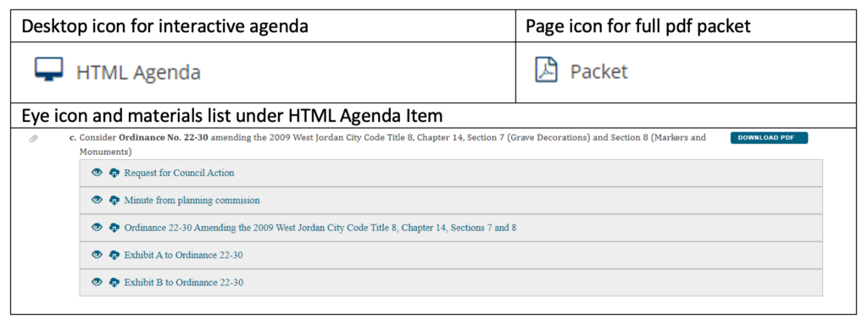Open Request for Council Action link

point(180,173)
